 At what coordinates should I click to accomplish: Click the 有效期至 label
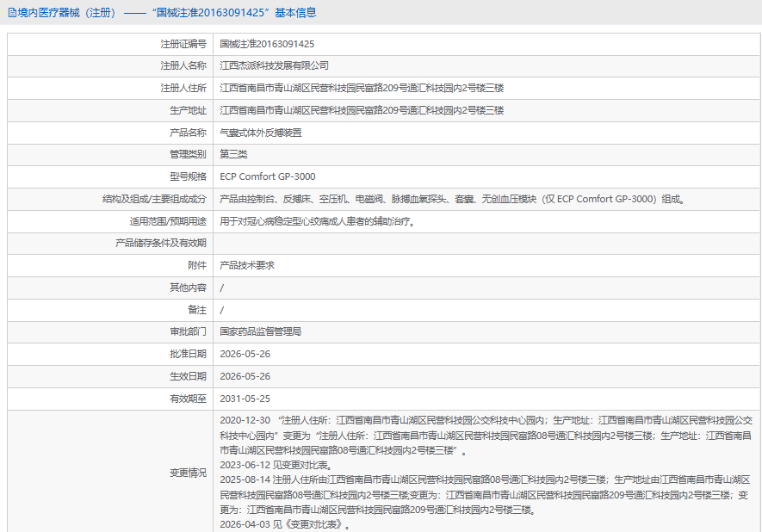tap(188, 399)
